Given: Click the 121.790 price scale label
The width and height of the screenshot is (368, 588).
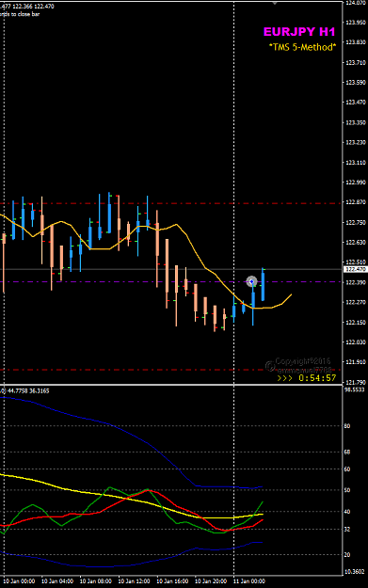Looking at the screenshot, I should click(x=355, y=382).
